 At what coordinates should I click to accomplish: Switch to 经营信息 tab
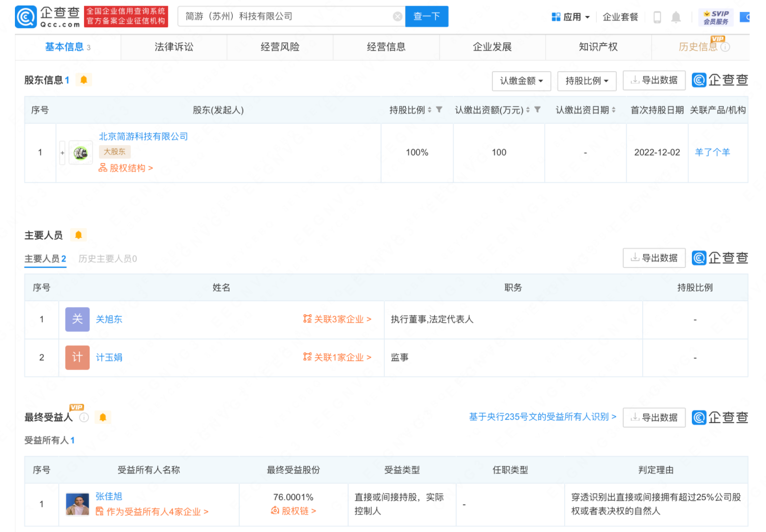(x=386, y=47)
